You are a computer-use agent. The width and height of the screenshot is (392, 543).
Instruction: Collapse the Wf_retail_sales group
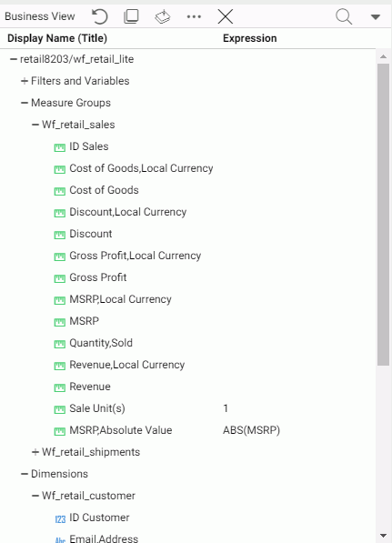point(35,125)
